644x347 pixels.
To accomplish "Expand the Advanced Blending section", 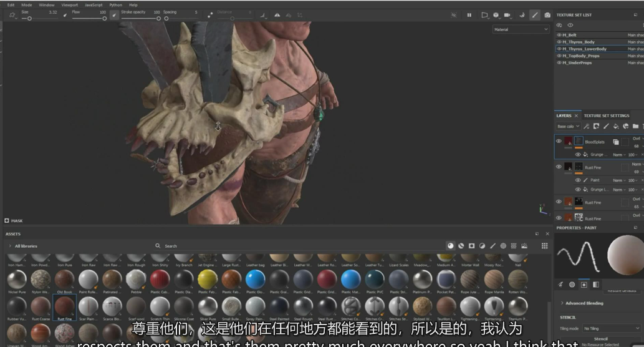I will pyautogui.click(x=584, y=303).
